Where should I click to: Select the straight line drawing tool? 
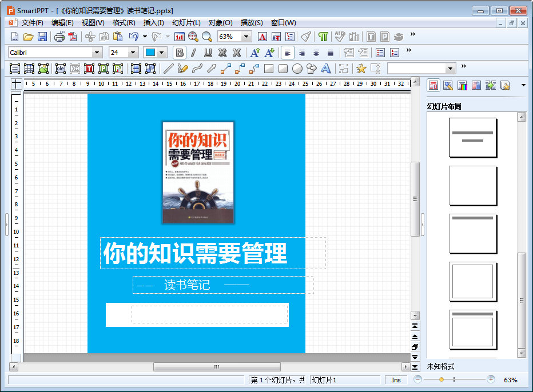coord(168,69)
